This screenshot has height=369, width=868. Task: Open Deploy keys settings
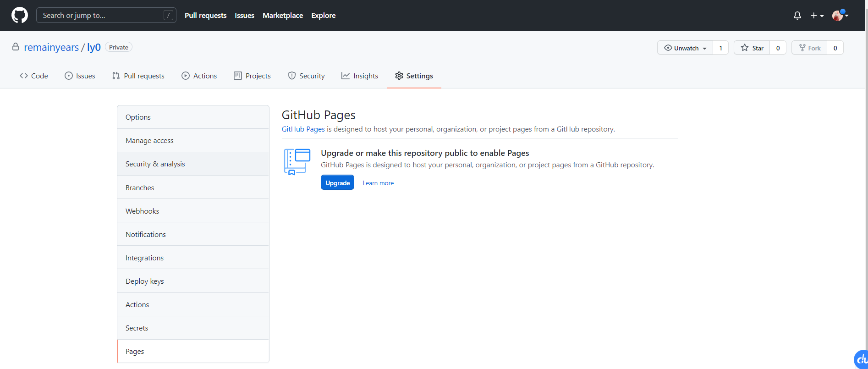tap(193, 281)
